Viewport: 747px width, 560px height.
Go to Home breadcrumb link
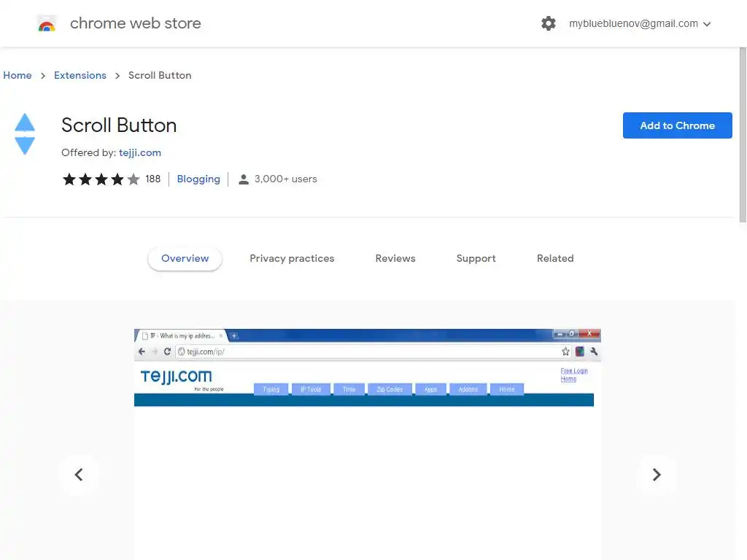pyautogui.click(x=18, y=75)
